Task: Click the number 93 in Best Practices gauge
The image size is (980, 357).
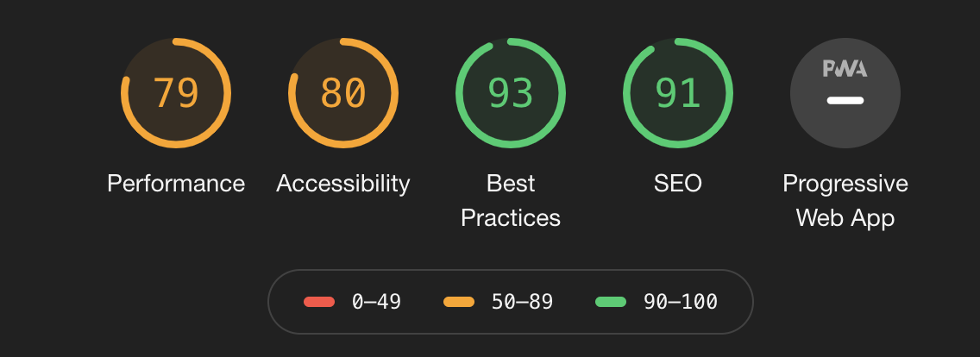Action: 511,93
